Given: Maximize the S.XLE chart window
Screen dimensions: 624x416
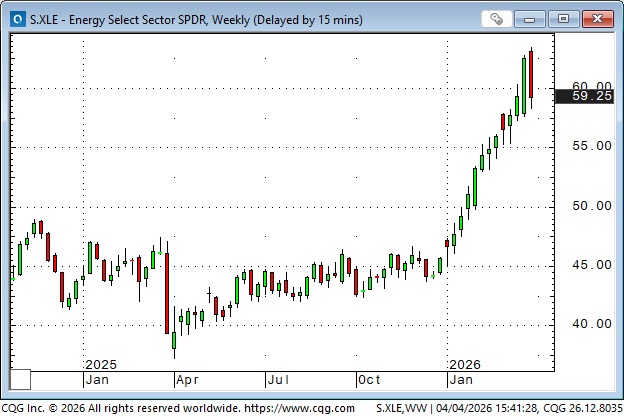Looking at the screenshot, I should click(565, 18).
